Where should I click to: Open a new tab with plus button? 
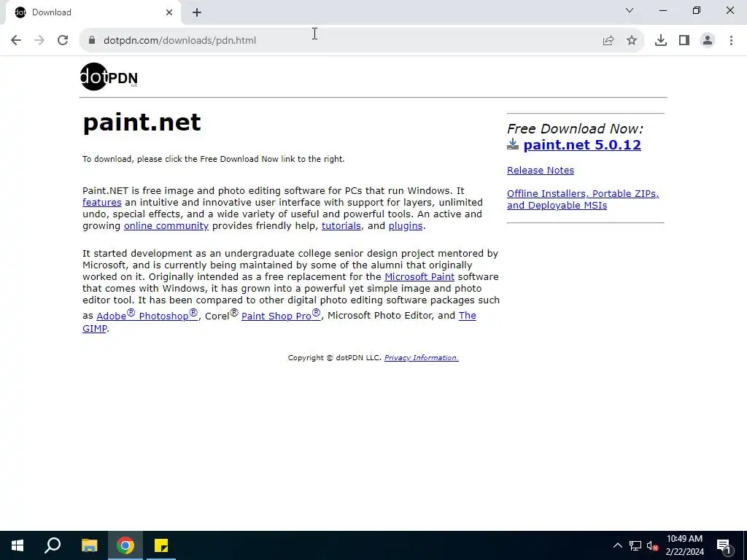tap(197, 12)
